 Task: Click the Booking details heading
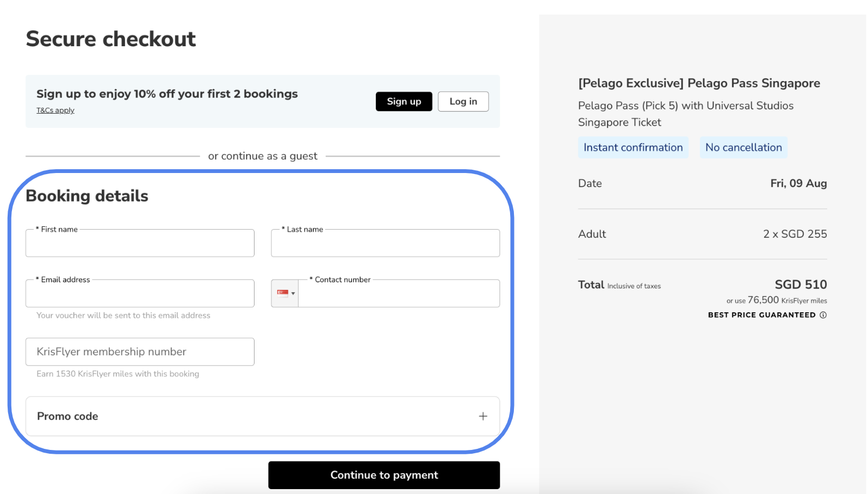click(x=87, y=196)
